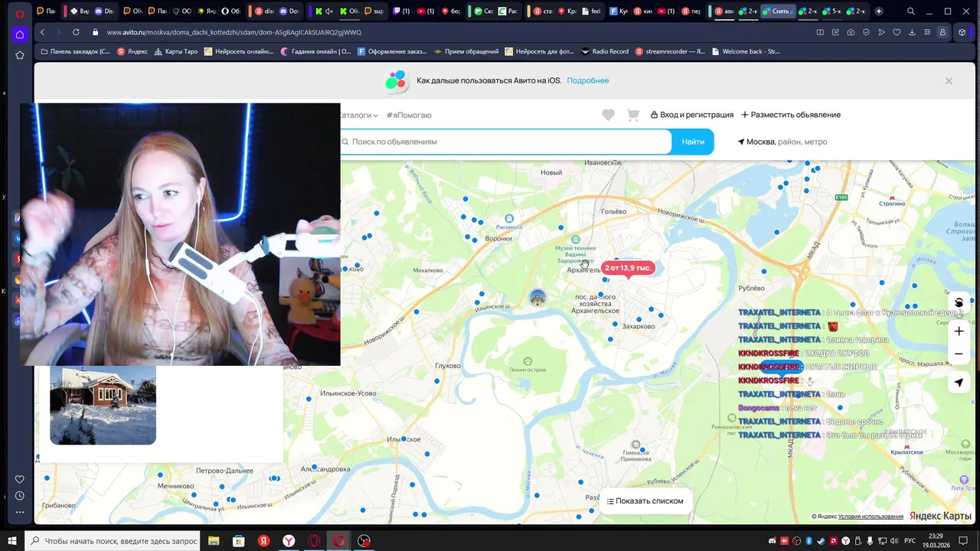This screenshot has height=551, width=980.
Task: Click Разместить объявление button
Action: (791, 115)
